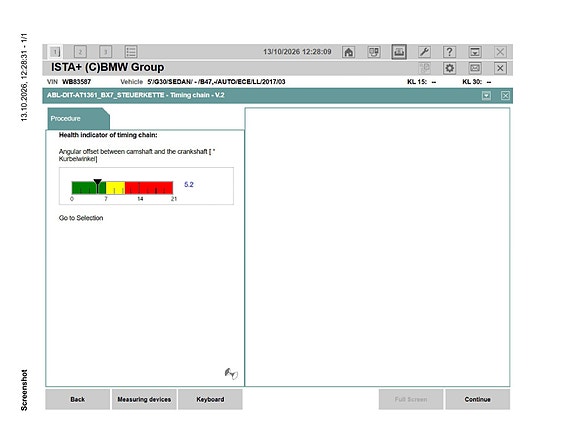Click 'Health indicator of timing chain' heading
Image resolution: width=575 pixels, height=444 pixels.
click(x=108, y=135)
